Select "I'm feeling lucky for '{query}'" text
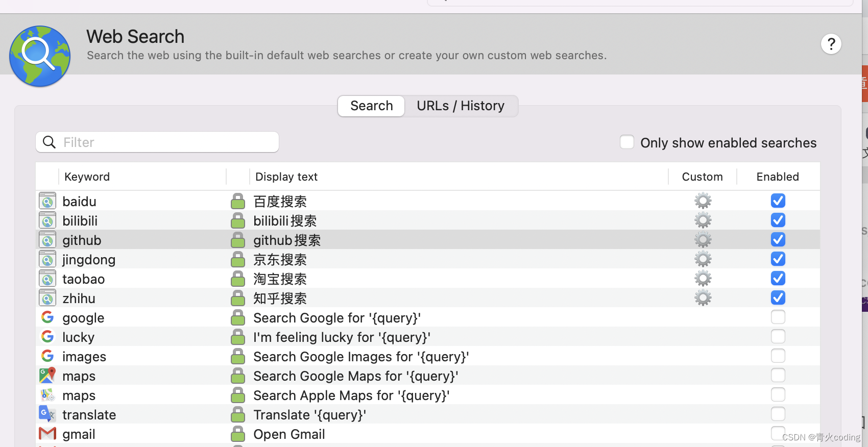868x447 pixels. pos(342,337)
